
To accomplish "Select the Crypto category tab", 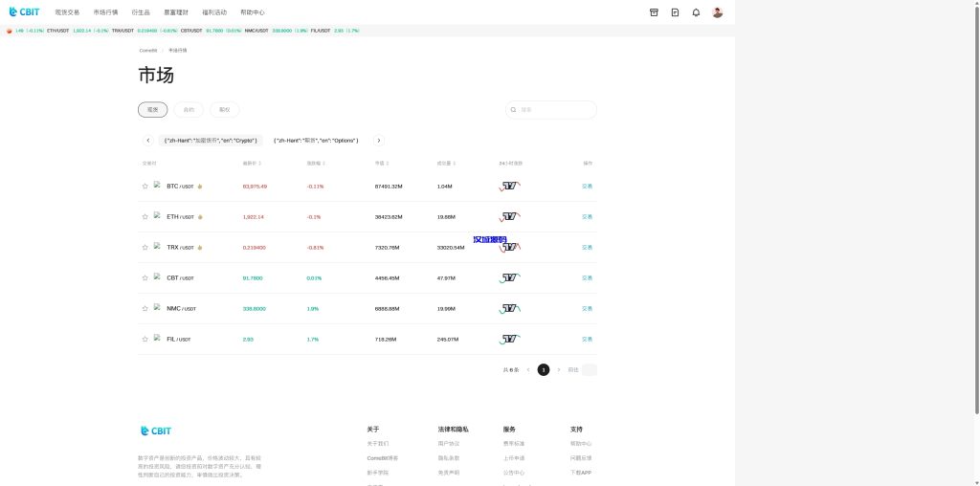I will (211, 141).
